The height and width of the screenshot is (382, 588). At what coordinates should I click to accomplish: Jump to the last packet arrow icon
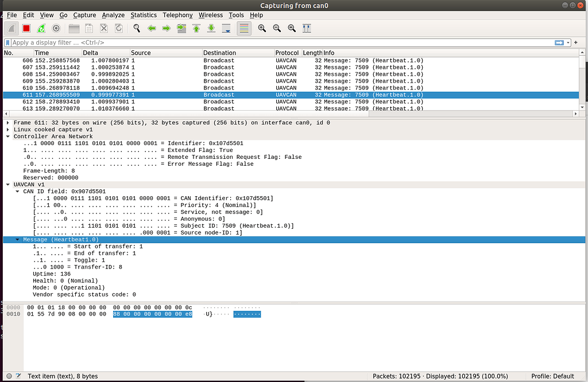pos(212,28)
